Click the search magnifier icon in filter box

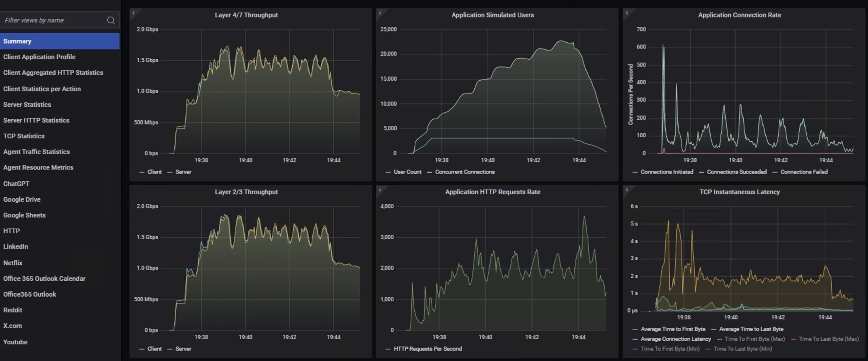point(111,20)
